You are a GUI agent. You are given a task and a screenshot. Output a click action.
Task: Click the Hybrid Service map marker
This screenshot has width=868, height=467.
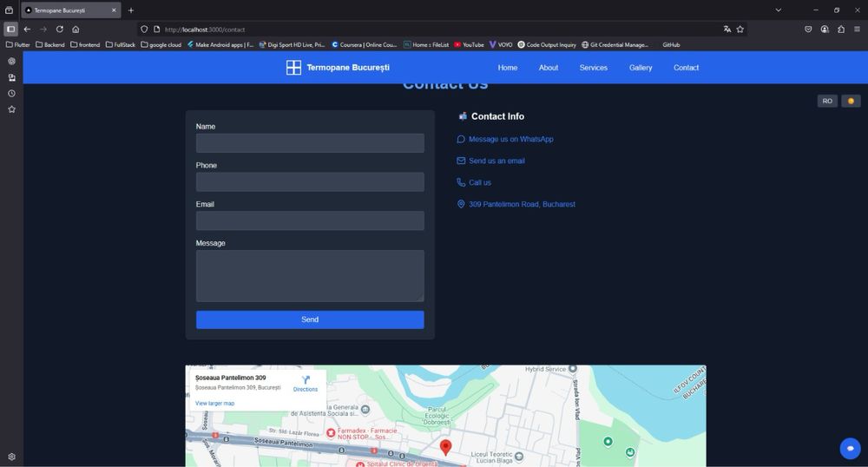pos(573,369)
